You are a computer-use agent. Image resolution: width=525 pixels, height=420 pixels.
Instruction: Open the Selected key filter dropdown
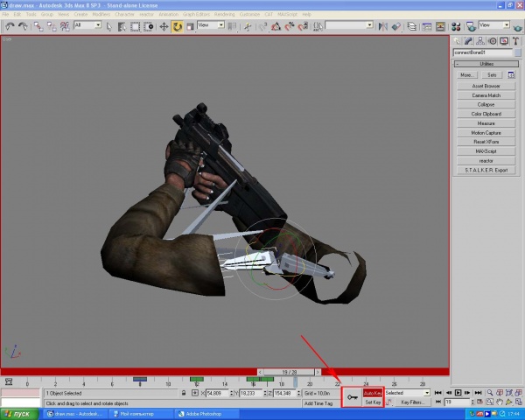pyautogui.click(x=408, y=393)
